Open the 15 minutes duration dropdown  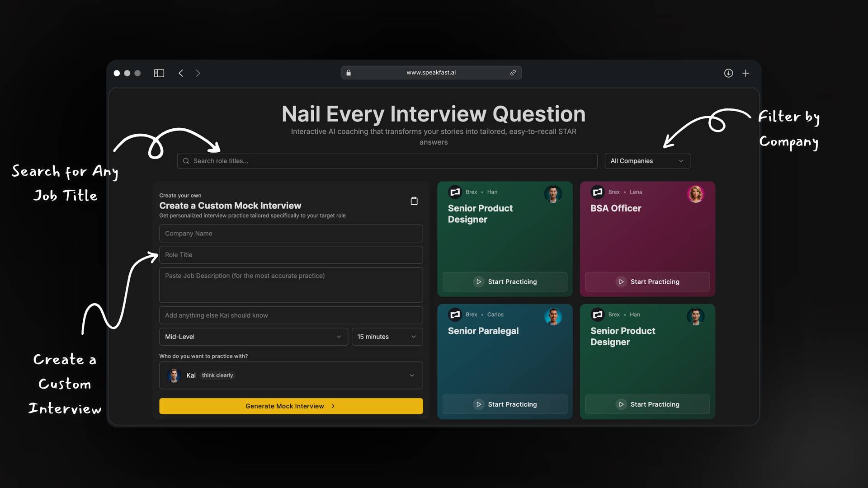click(387, 337)
